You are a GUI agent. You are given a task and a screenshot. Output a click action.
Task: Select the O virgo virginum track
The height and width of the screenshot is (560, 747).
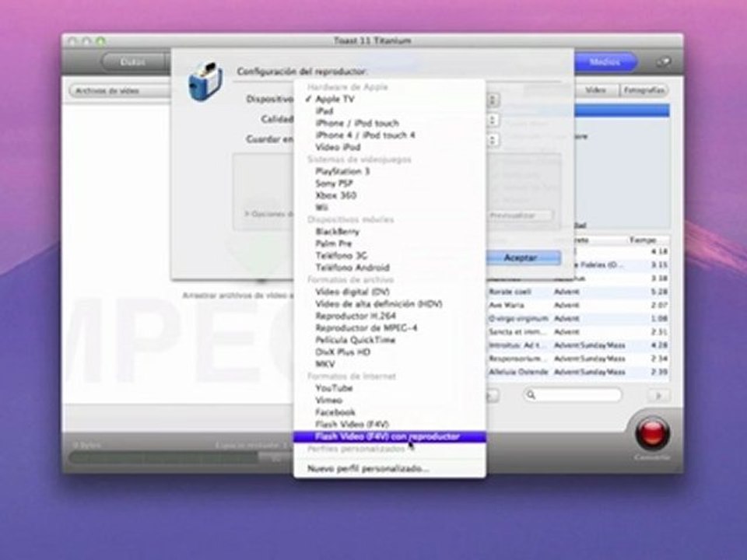point(577,318)
